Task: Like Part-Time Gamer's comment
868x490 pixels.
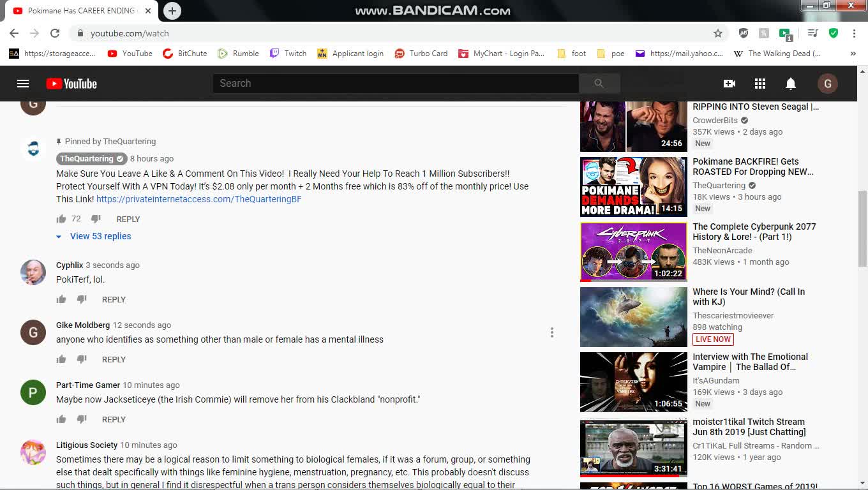Action: [61, 419]
